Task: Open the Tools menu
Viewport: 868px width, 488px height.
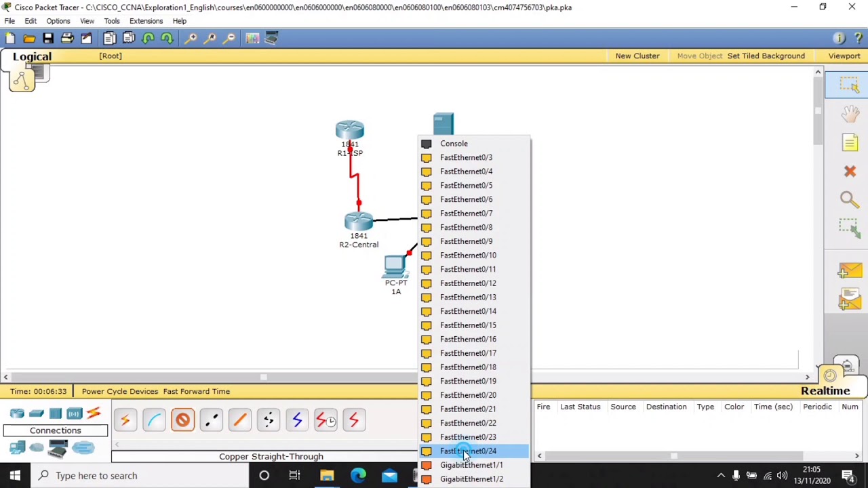Action: 112,21
